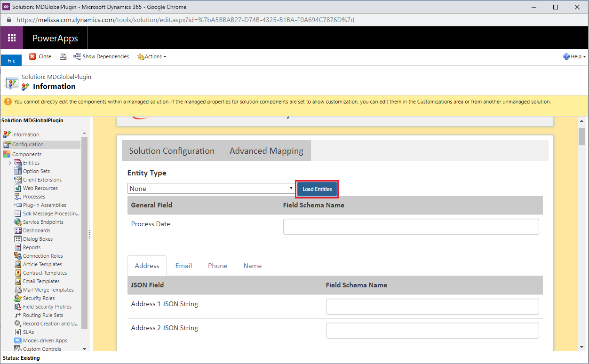Screen dimensions: 589x364
Task: Click the red Close icon in toolbar
Action: [32, 56]
